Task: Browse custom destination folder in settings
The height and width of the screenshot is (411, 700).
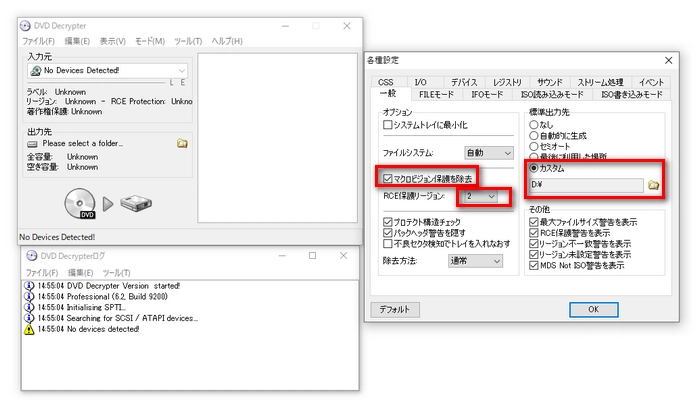Action: (654, 185)
